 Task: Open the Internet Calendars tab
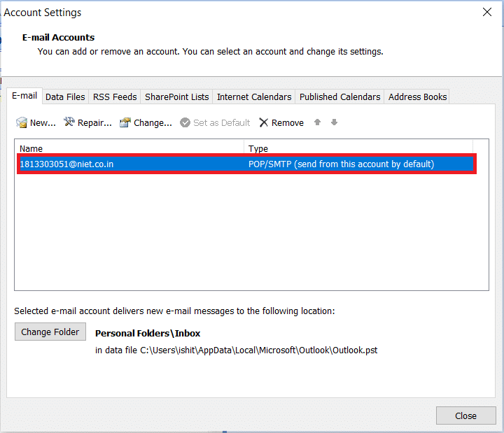tap(254, 97)
